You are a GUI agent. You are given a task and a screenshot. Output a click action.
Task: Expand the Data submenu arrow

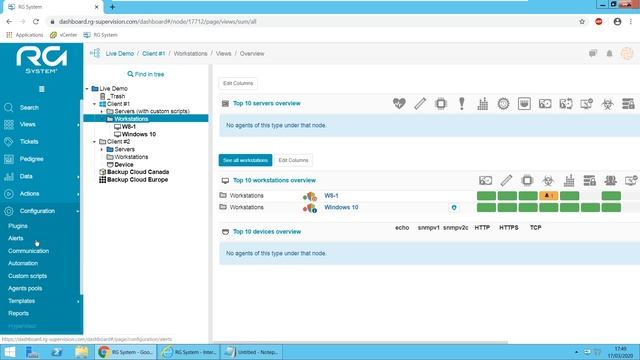click(78, 176)
